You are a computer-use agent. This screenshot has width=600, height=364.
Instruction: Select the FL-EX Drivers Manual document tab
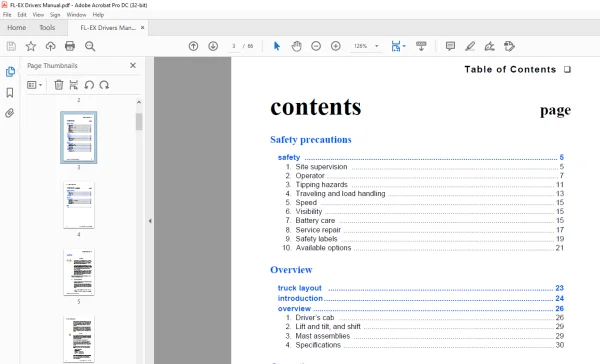(108, 28)
